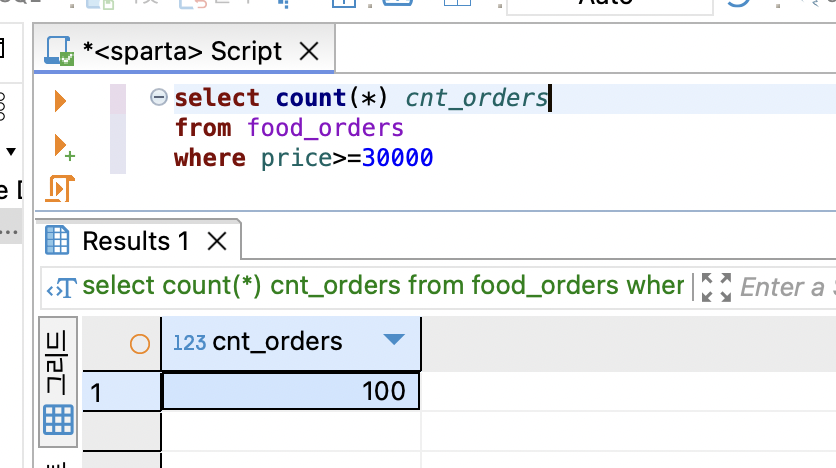Click the alias cnt_orders in the editor
This screenshot has width=836, height=468.
[477, 98]
